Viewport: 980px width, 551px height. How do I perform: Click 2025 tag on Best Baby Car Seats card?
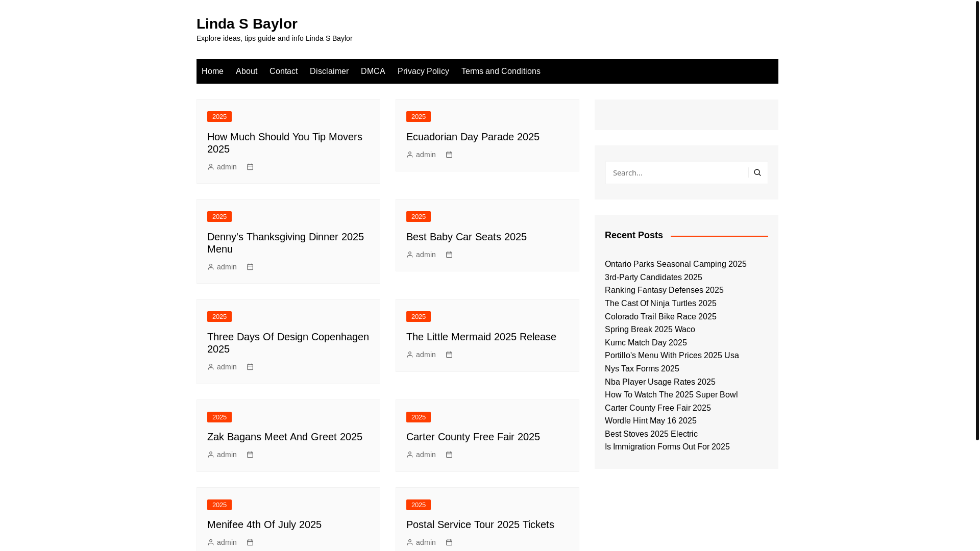(x=419, y=217)
